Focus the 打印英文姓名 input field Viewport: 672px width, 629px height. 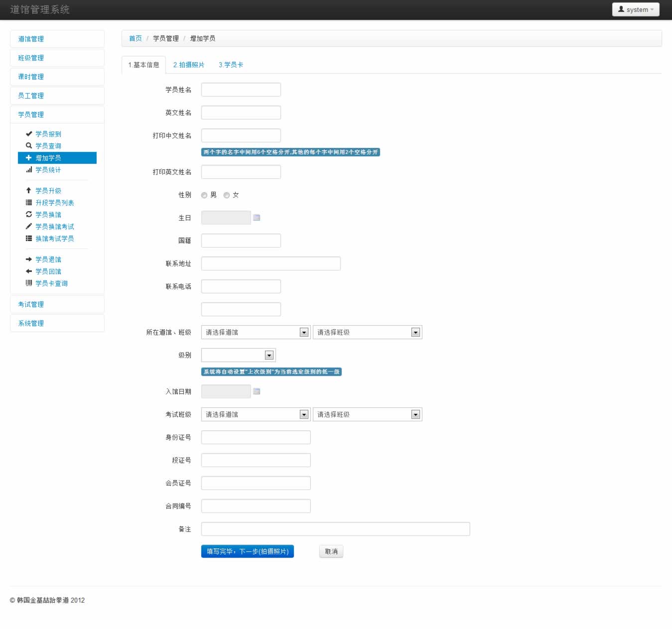(241, 172)
